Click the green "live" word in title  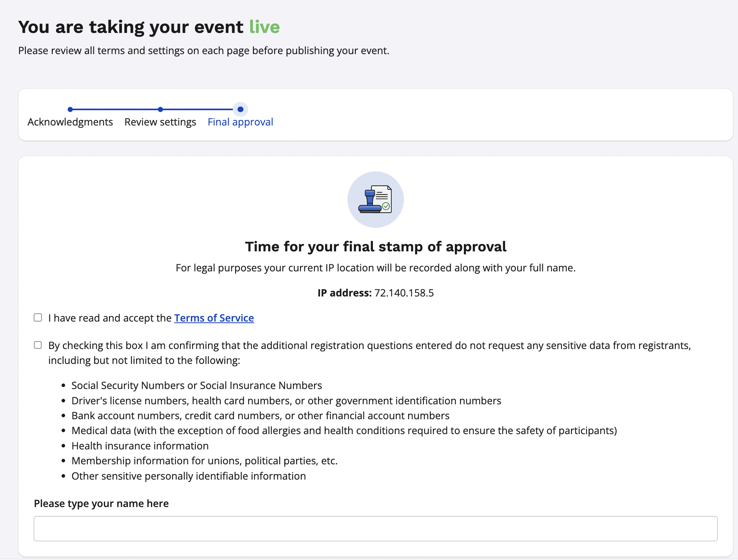(x=264, y=27)
